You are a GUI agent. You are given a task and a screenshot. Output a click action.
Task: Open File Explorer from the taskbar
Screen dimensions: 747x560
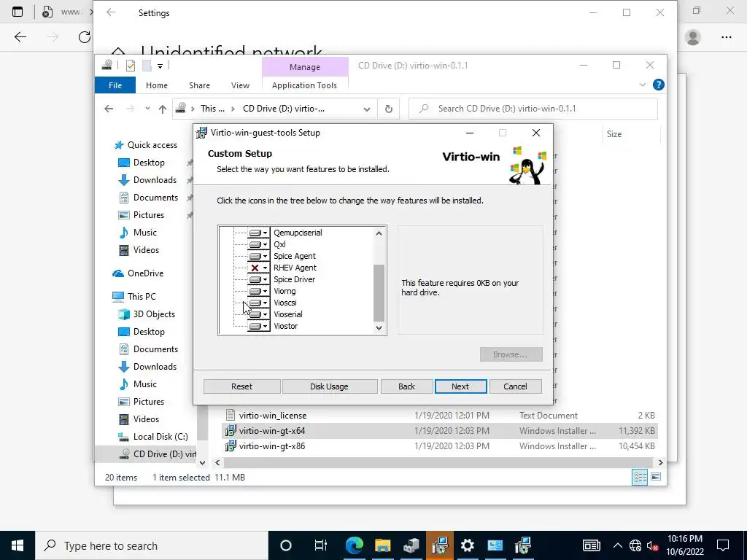(x=382, y=545)
